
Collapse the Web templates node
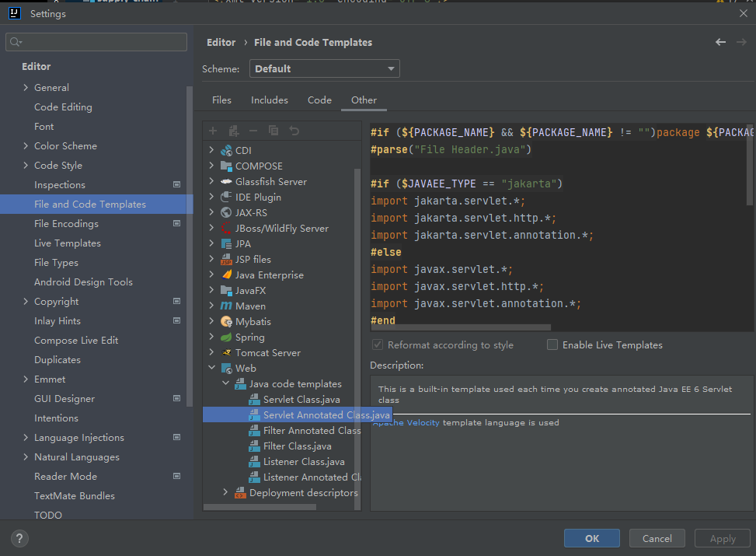coord(211,368)
